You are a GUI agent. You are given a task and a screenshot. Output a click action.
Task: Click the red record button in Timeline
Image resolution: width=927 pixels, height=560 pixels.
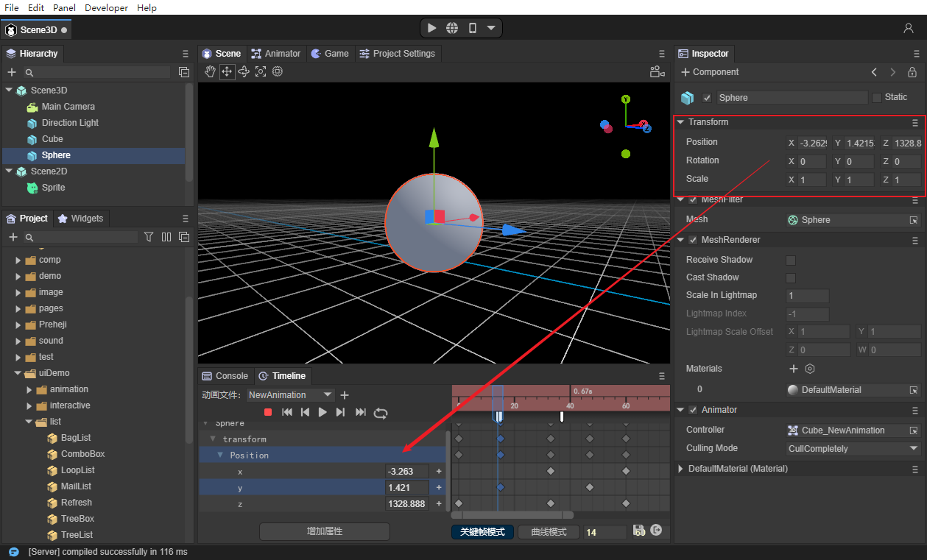268,413
